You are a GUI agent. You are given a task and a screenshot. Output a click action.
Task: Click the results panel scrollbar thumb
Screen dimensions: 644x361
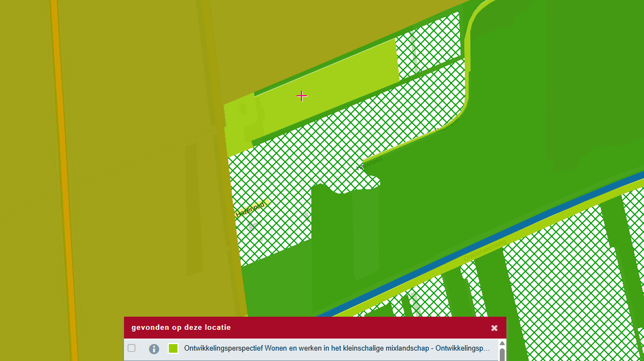[x=502, y=354]
